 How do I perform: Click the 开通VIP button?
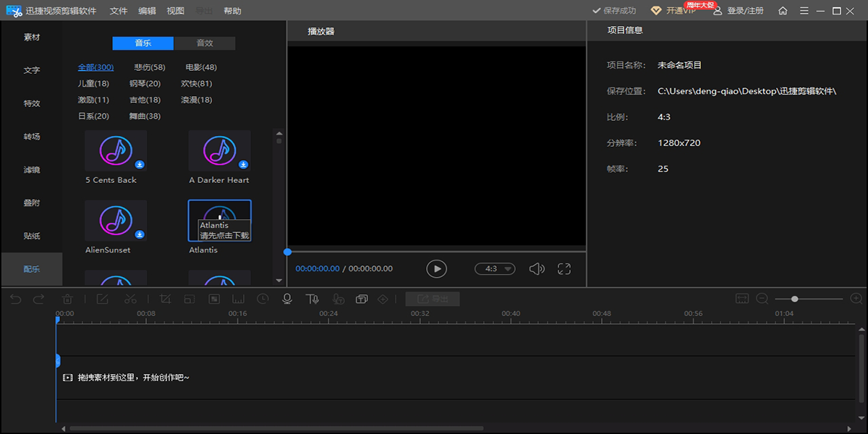[673, 11]
